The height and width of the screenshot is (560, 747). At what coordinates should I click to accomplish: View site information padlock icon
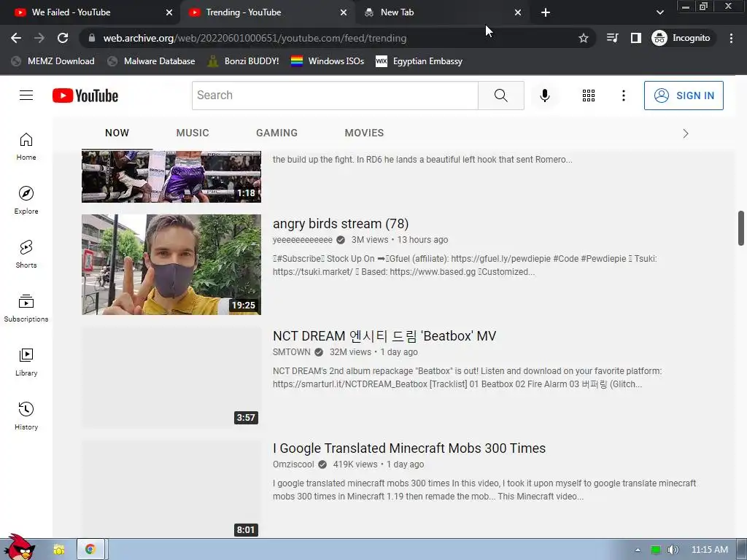pyautogui.click(x=92, y=38)
